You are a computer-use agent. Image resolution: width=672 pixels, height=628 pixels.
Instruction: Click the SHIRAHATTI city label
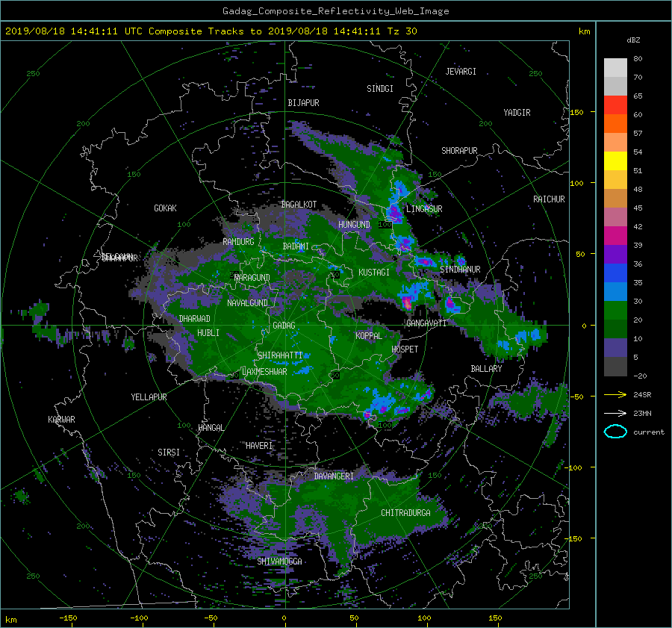pos(280,355)
